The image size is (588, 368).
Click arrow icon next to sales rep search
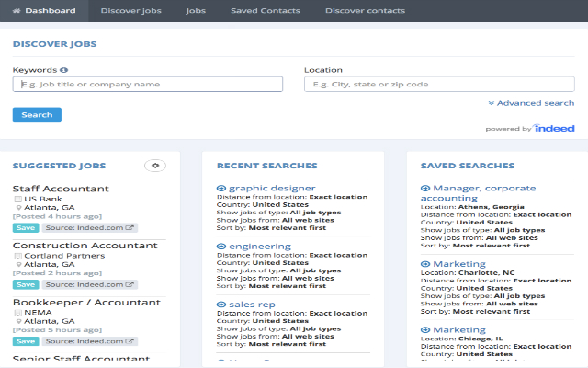tap(221, 305)
